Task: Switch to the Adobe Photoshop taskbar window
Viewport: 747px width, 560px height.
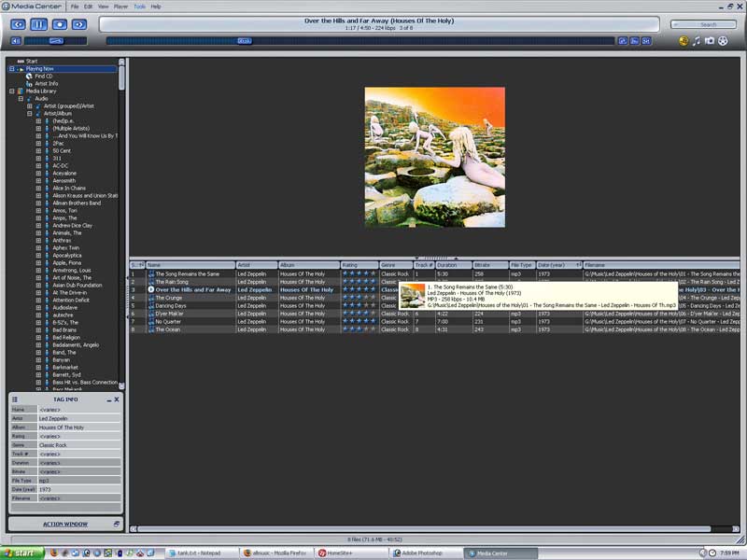Action: [x=425, y=553]
